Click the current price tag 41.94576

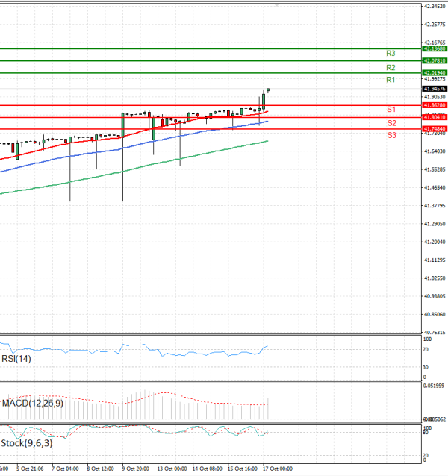[435, 88]
